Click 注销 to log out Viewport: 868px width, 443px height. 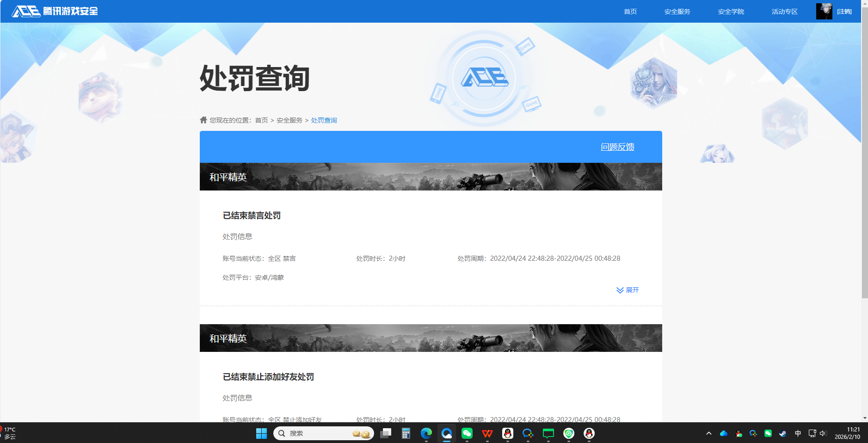click(844, 11)
